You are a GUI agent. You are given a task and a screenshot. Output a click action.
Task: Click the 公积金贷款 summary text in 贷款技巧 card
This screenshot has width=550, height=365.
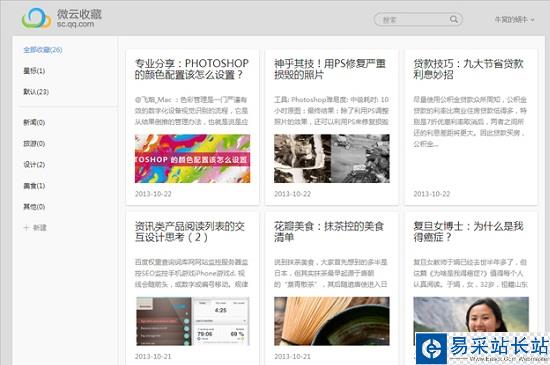470,122
